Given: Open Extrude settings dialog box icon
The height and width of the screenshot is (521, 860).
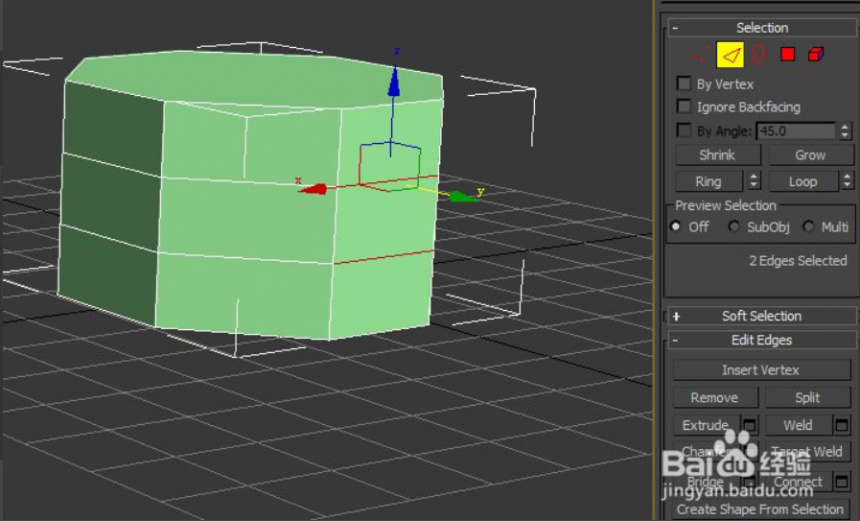Looking at the screenshot, I should (749, 425).
